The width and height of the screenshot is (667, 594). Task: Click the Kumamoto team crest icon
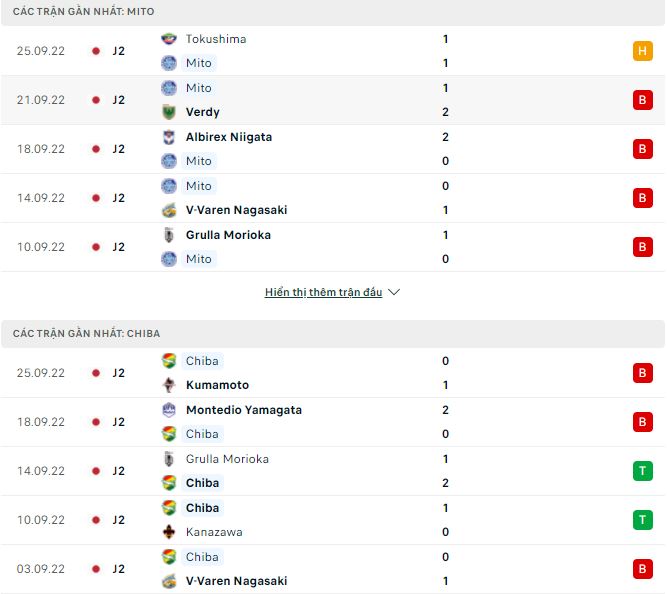tap(169, 385)
